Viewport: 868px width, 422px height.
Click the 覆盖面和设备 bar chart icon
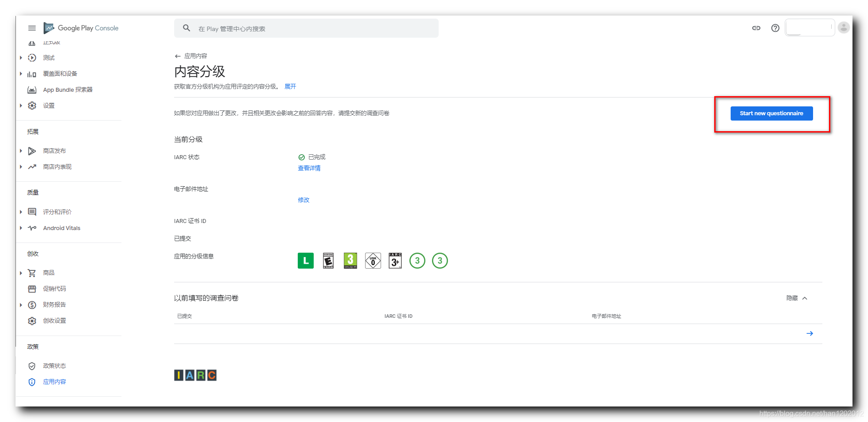pyautogui.click(x=32, y=74)
